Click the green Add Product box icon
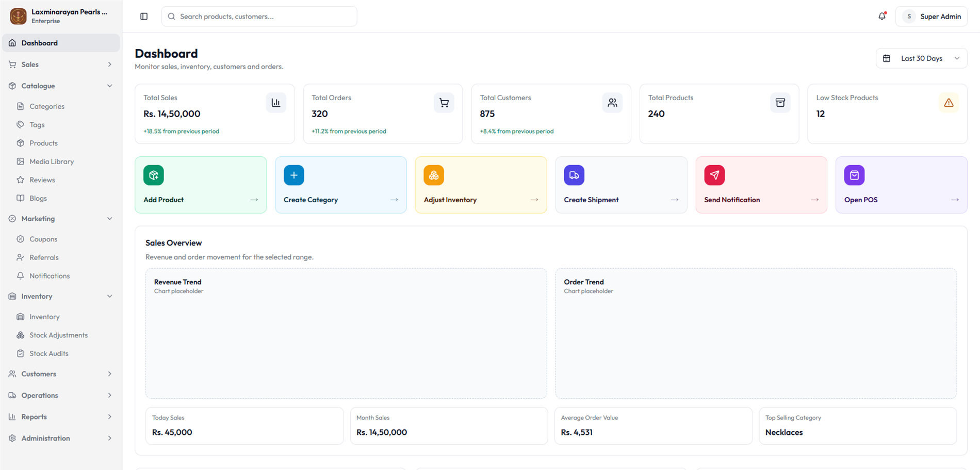Screen dimensions: 980x470 (x=154, y=175)
